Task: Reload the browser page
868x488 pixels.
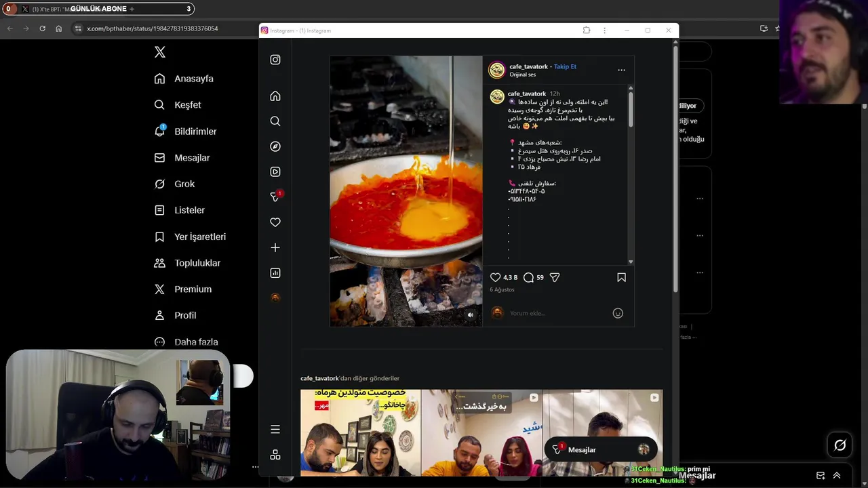Action: tap(42, 28)
